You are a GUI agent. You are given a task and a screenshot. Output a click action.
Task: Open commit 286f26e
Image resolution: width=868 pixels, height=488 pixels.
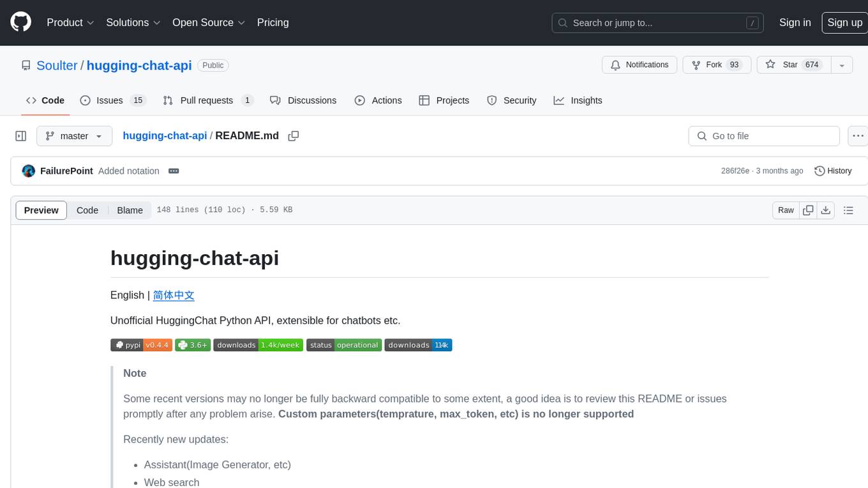point(735,171)
